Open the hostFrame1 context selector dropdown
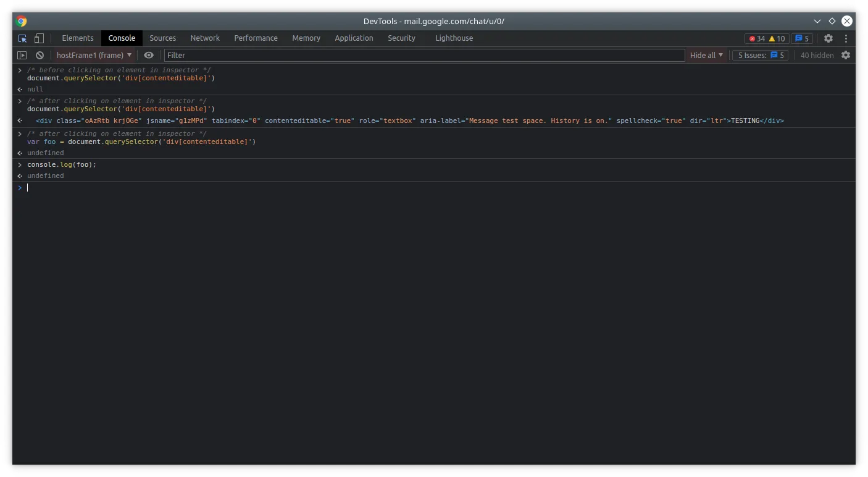Image resolution: width=868 pixels, height=477 pixels. 94,55
